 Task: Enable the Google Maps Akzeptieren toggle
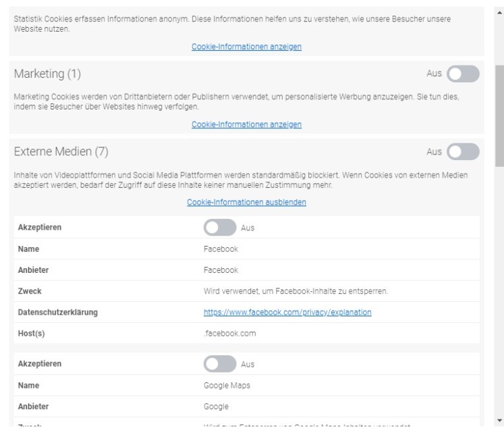[220, 364]
